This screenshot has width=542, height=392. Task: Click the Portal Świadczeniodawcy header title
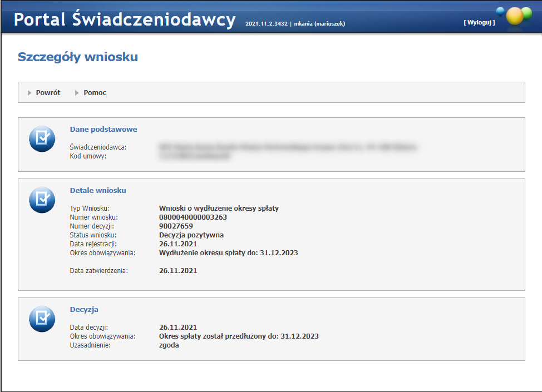(125, 19)
